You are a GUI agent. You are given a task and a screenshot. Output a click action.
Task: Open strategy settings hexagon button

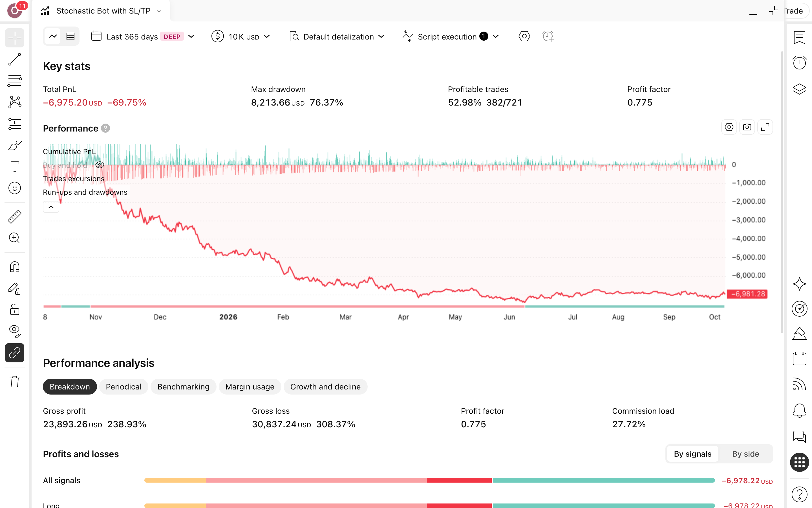524,36
